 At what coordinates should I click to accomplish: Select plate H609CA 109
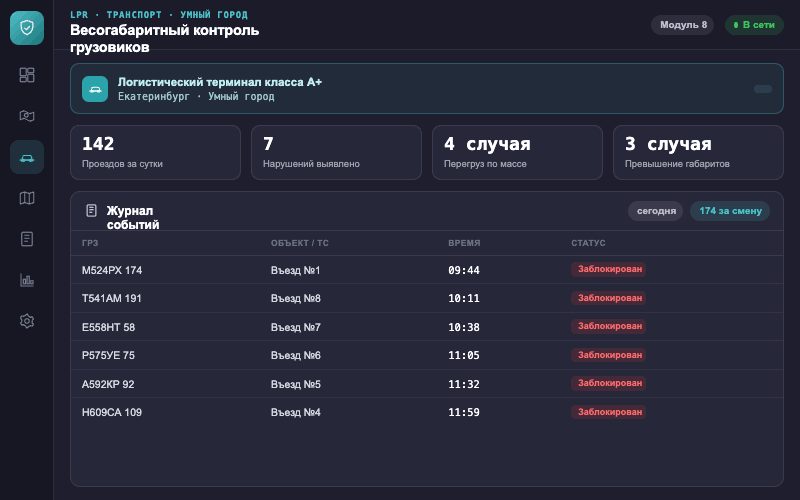tap(112, 412)
